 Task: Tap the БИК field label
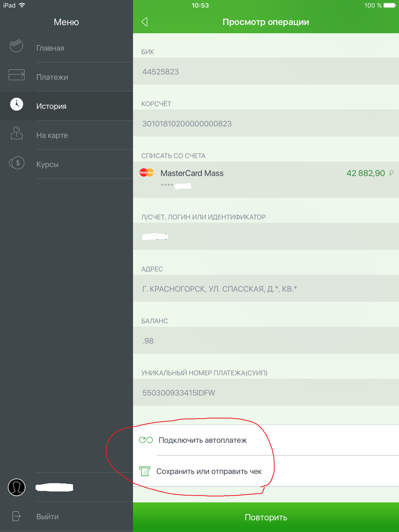point(148,52)
